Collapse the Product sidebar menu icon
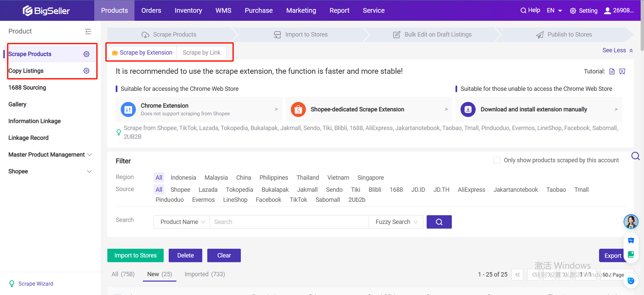Image resolution: width=644 pixels, height=295 pixels. (88, 32)
